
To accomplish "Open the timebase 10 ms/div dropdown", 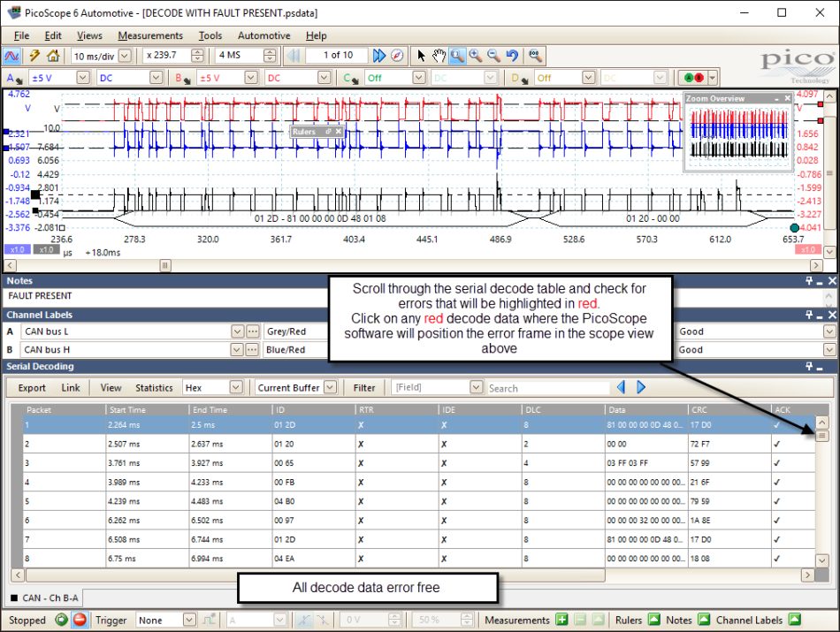I will pos(125,56).
